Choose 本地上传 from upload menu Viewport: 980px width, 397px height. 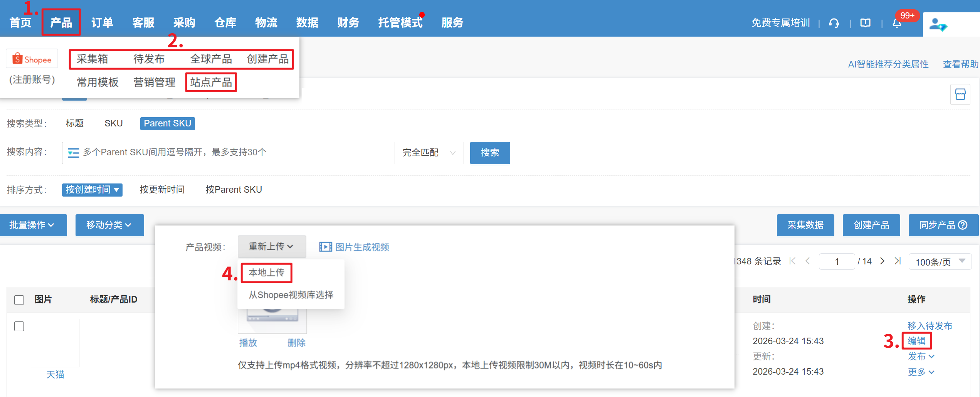point(266,273)
